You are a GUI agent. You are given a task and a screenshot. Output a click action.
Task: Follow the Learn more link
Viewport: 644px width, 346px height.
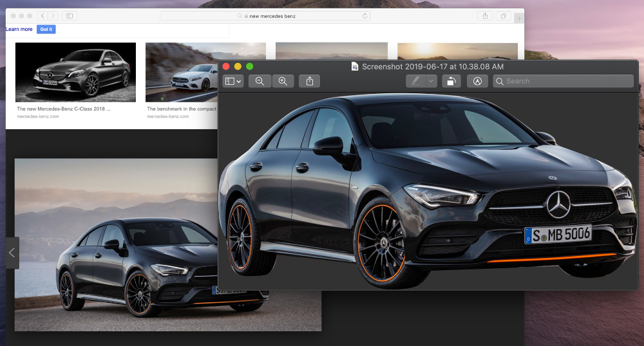(x=19, y=29)
